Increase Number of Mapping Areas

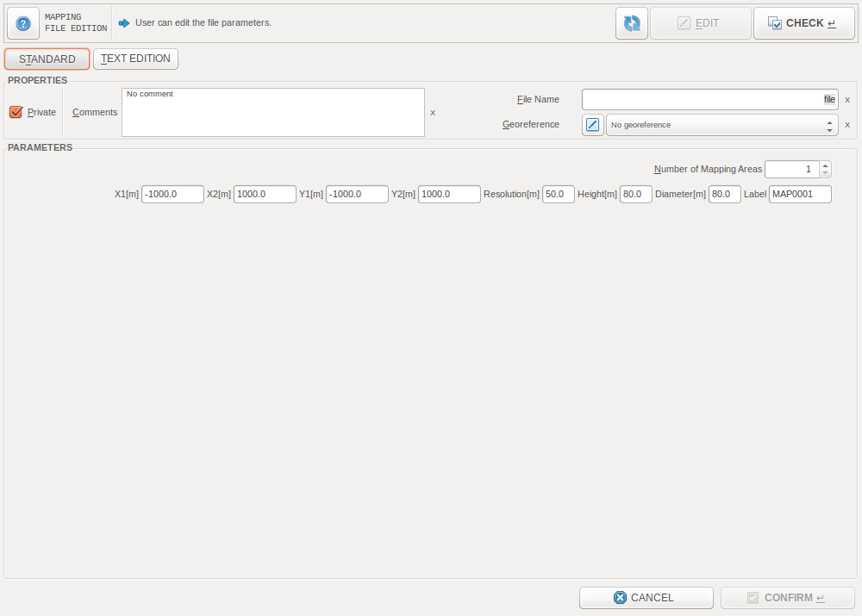click(825, 165)
